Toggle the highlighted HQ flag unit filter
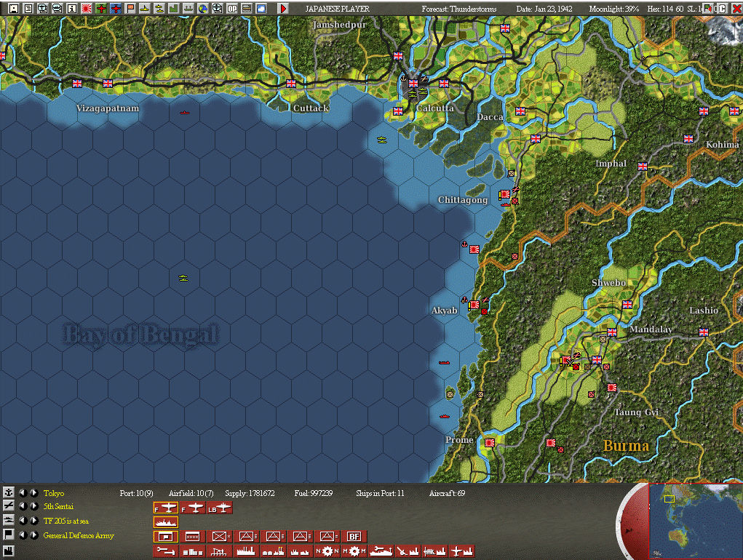Screen dimensions: 743x560 coord(166,536)
